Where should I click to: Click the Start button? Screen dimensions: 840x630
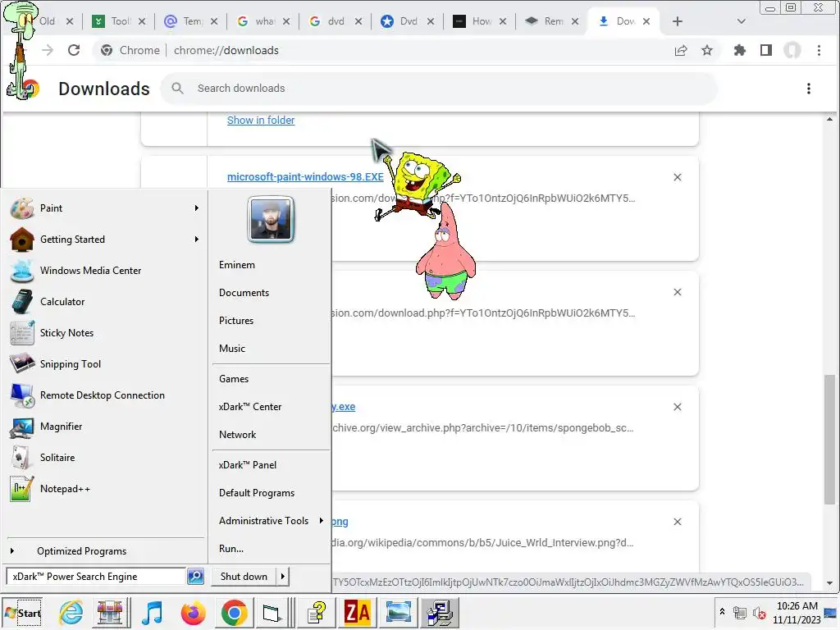22,613
